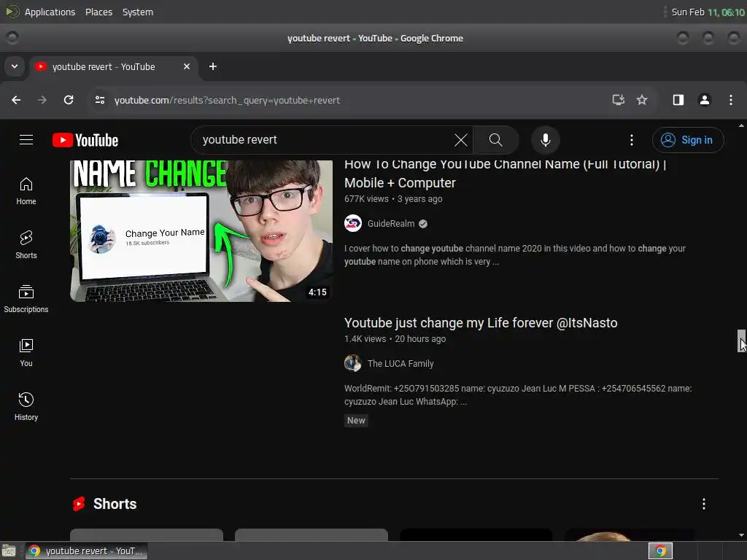Screen dimensions: 747x560
Task: Open Subscriptions in sidebar
Action: (x=26, y=298)
